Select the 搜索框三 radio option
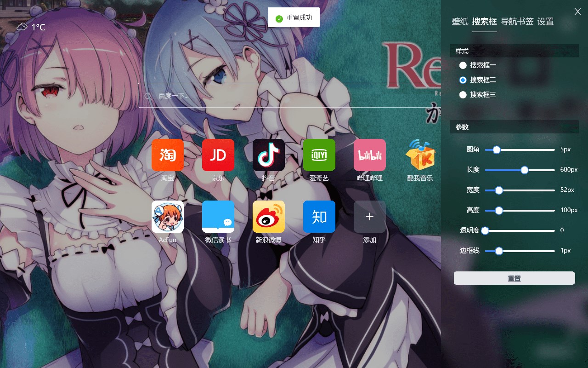588x368 pixels. coord(463,95)
